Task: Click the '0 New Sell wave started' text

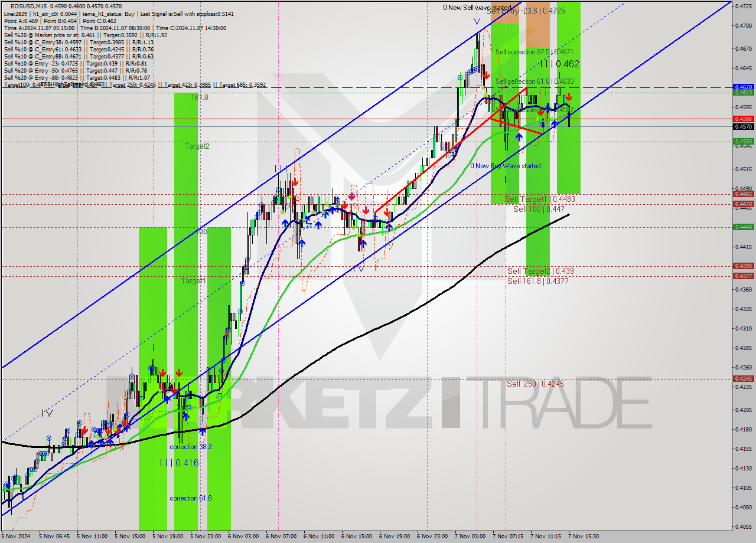Action: pos(478,8)
